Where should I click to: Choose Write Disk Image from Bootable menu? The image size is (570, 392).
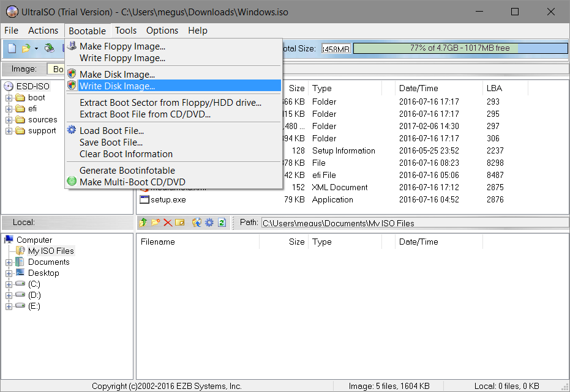[x=117, y=86]
